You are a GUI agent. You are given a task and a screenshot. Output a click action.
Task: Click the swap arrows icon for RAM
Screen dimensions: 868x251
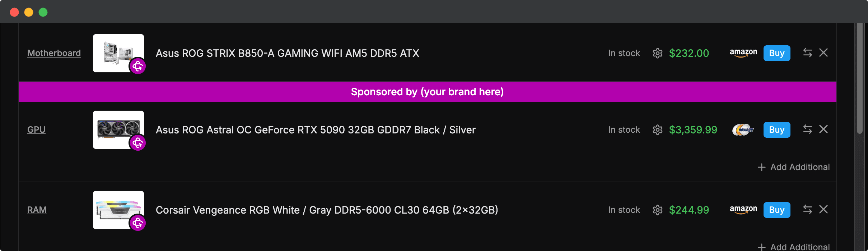click(x=807, y=210)
